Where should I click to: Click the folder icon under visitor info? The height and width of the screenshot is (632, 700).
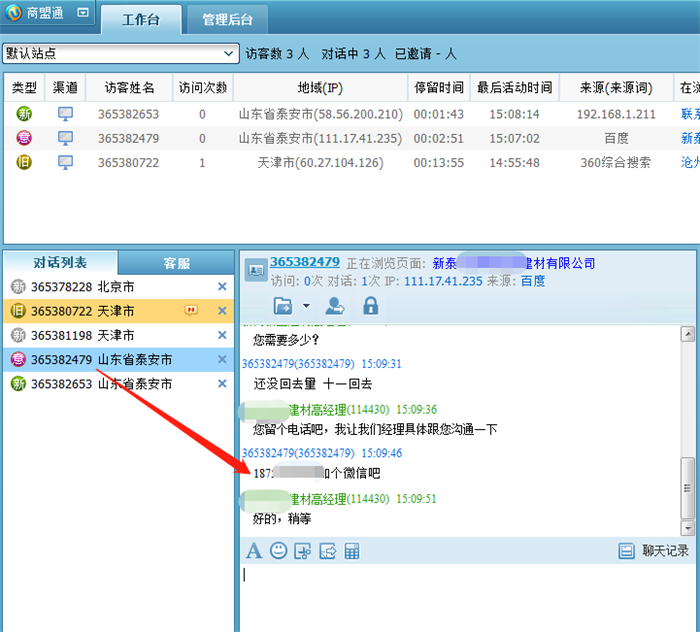[x=284, y=306]
